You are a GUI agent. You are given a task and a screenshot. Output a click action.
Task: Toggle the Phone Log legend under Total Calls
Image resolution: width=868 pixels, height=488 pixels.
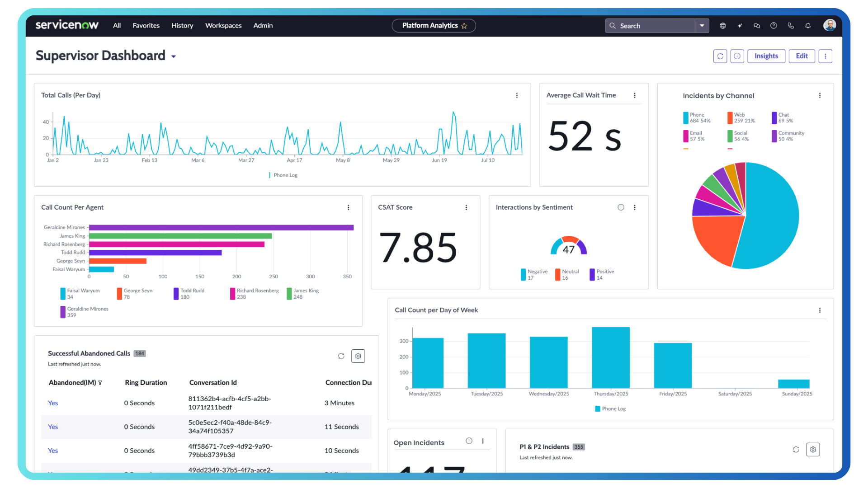[283, 175]
